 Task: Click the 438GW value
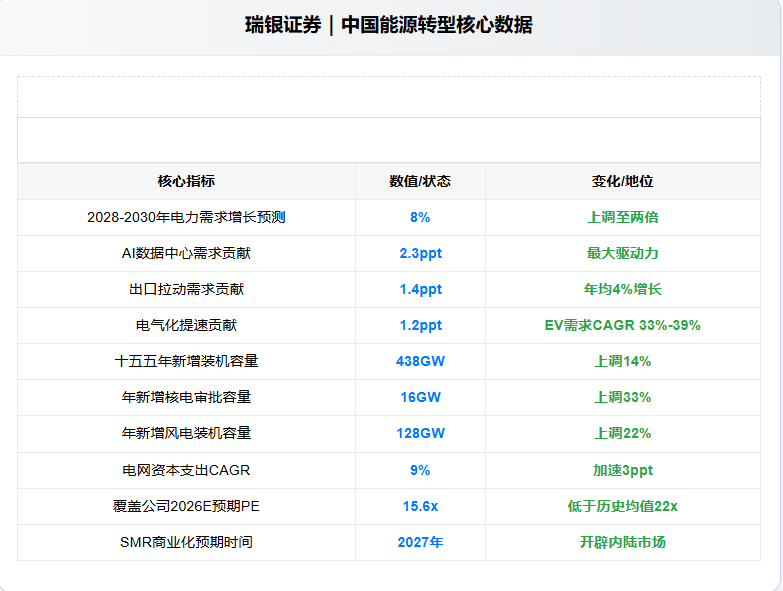coord(420,361)
